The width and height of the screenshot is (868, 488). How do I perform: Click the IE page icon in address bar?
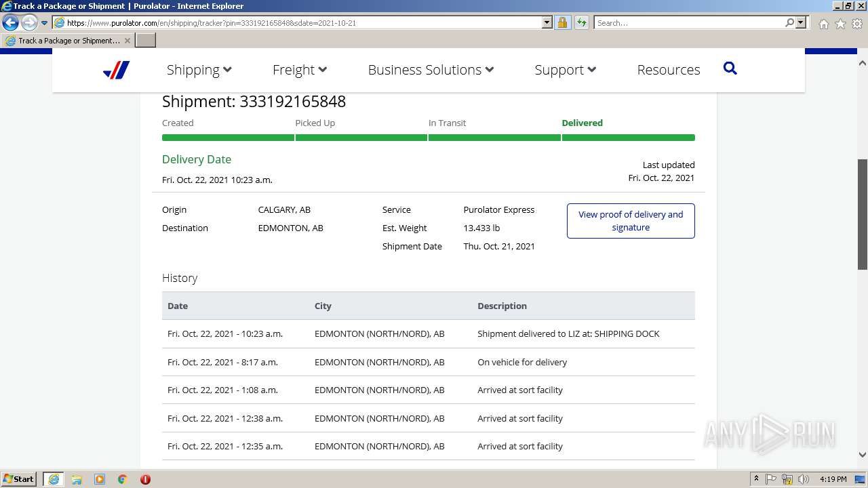[60, 22]
